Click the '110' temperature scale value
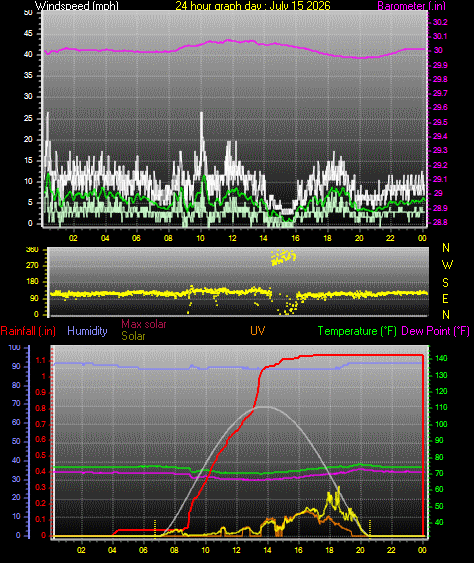474x563 pixels. [441, 408]
